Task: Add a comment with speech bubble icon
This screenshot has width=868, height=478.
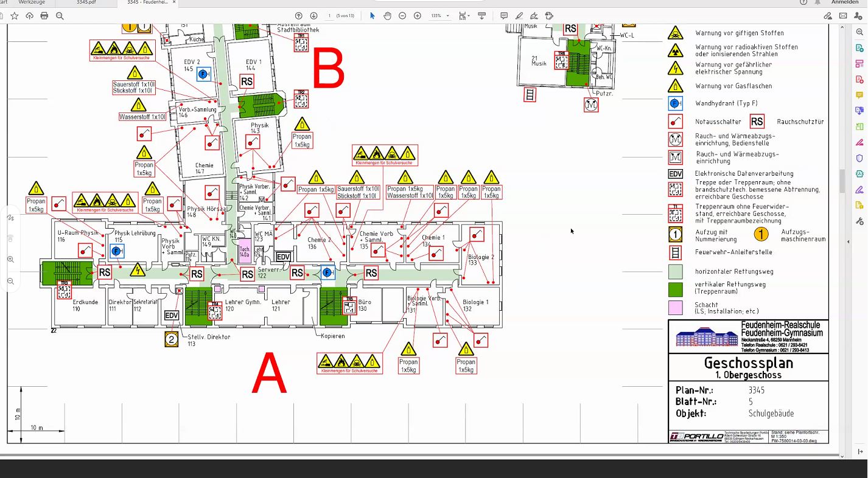Action: pos(504,16)
